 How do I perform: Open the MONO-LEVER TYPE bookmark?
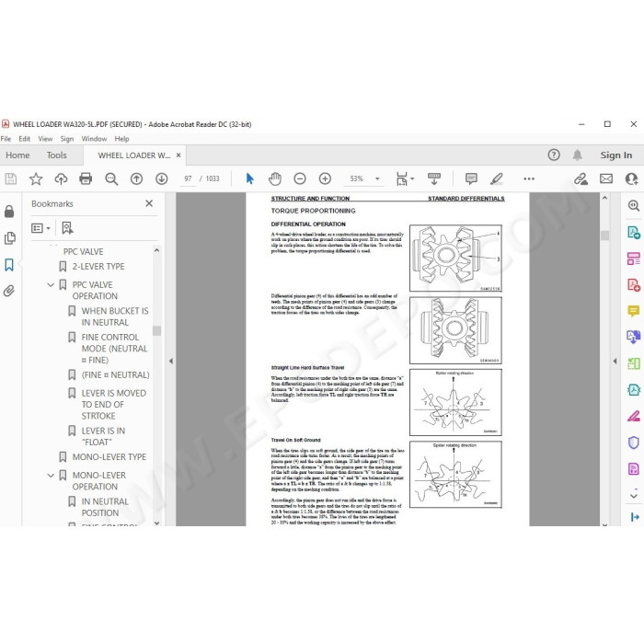click(x=109, y=456)
